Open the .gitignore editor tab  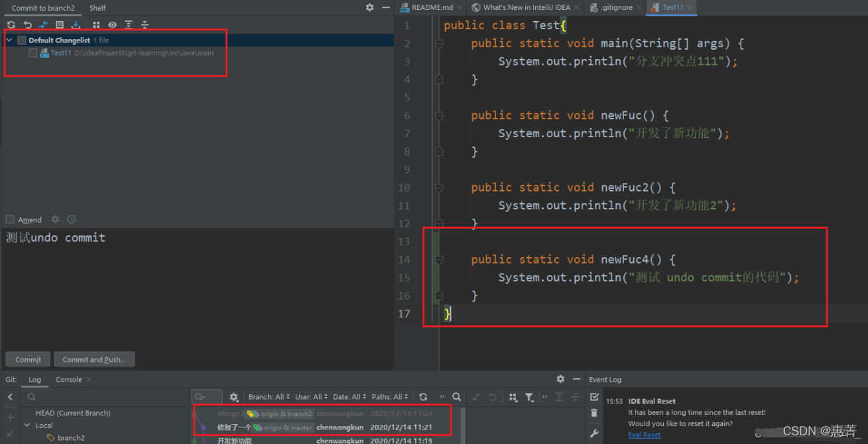click(617, 7)
